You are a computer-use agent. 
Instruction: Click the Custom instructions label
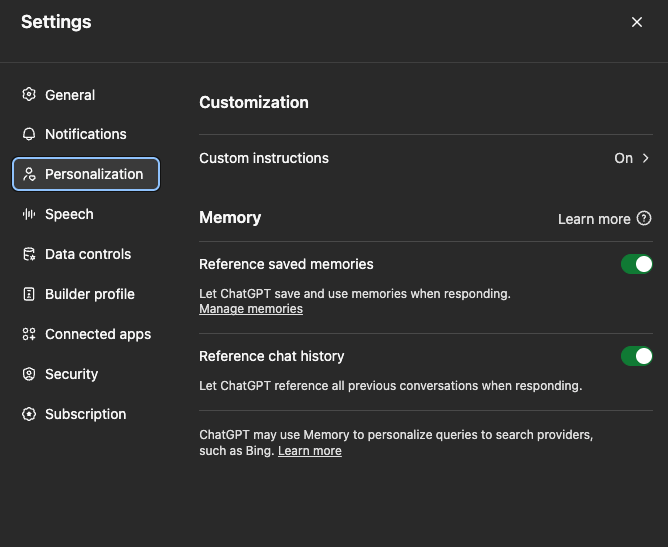coord(264,158)
